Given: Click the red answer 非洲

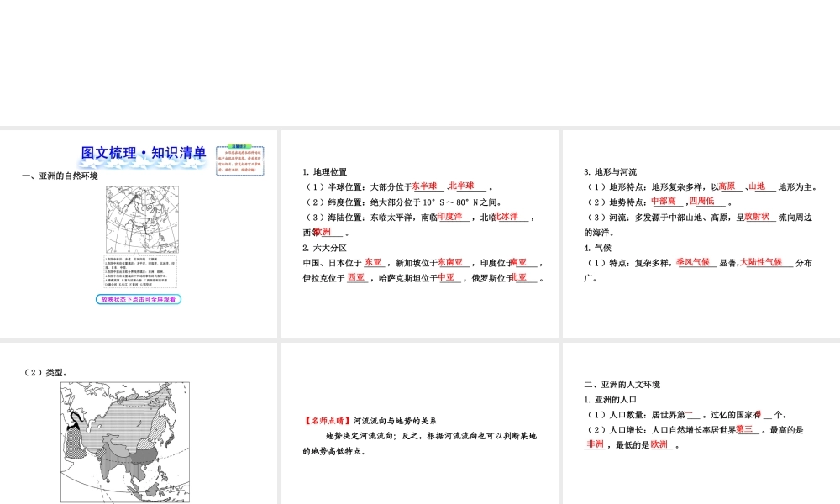Looking at the screenshot, I should click(x=596, y=444).
